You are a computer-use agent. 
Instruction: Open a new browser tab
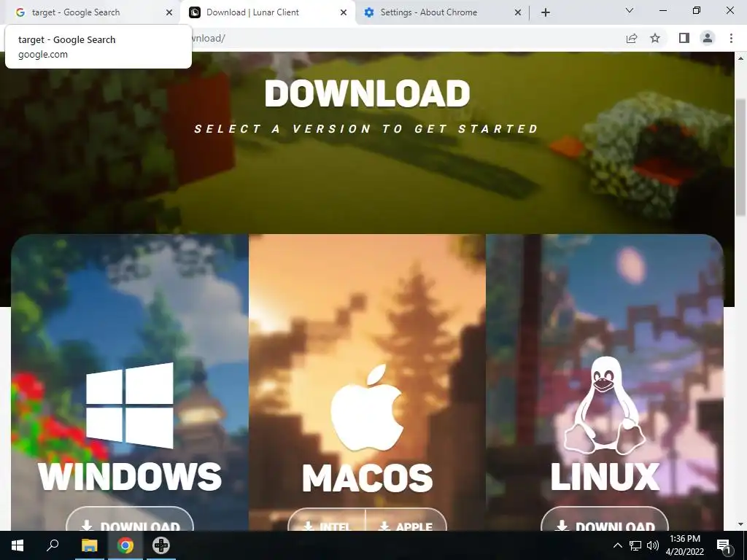pyautogui.click(x=546, y=13)
